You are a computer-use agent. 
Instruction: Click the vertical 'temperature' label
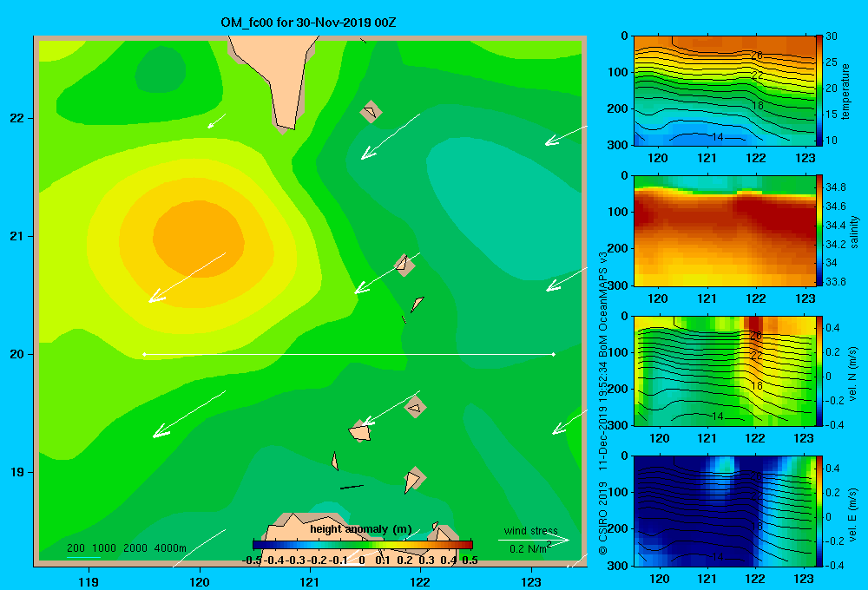tap(845, 91)
